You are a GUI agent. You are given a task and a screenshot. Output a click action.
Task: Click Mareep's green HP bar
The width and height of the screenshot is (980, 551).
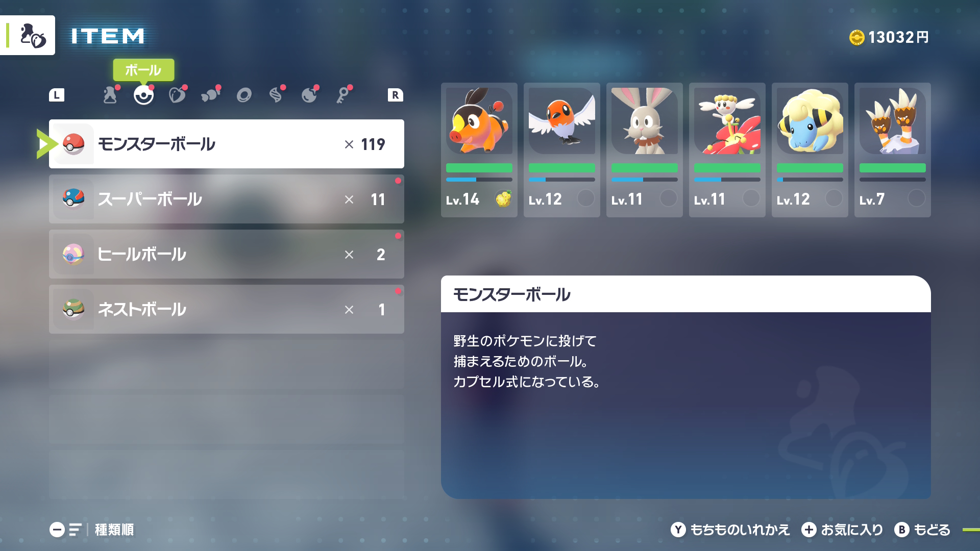pos(810,168)
